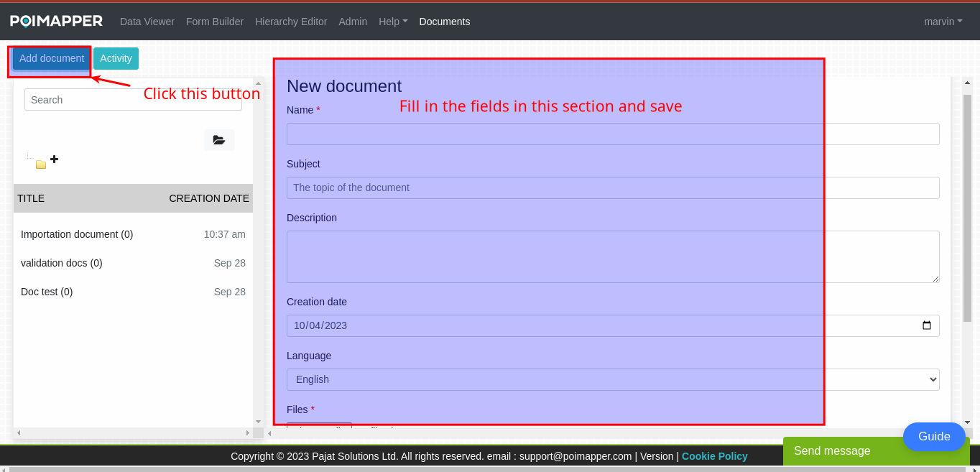Click the left panel scroll up arrow

click(258, 82)
